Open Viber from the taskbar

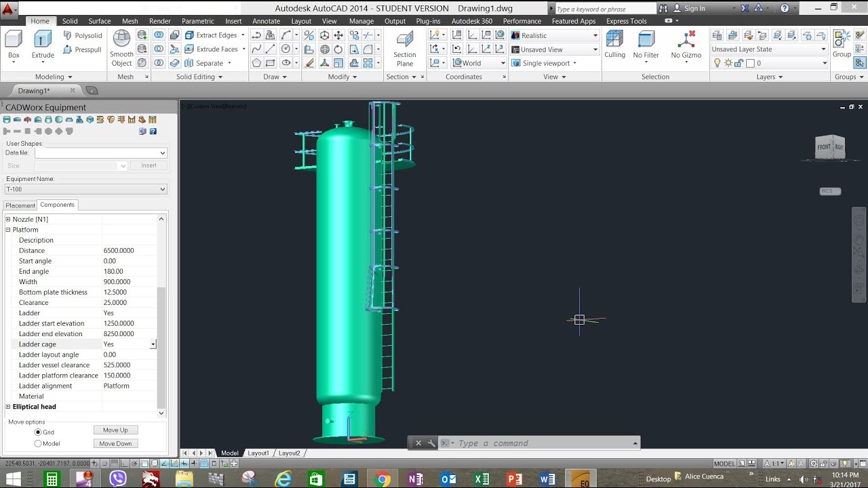point(118,479)
